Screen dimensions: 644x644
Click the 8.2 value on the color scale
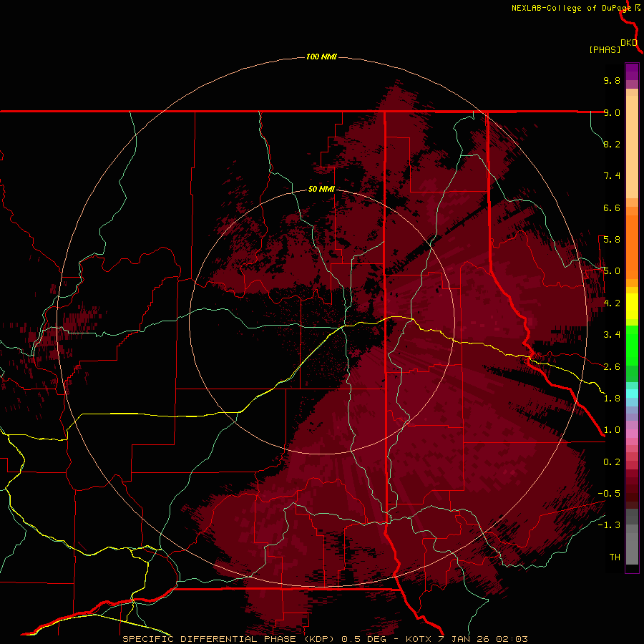612,144
